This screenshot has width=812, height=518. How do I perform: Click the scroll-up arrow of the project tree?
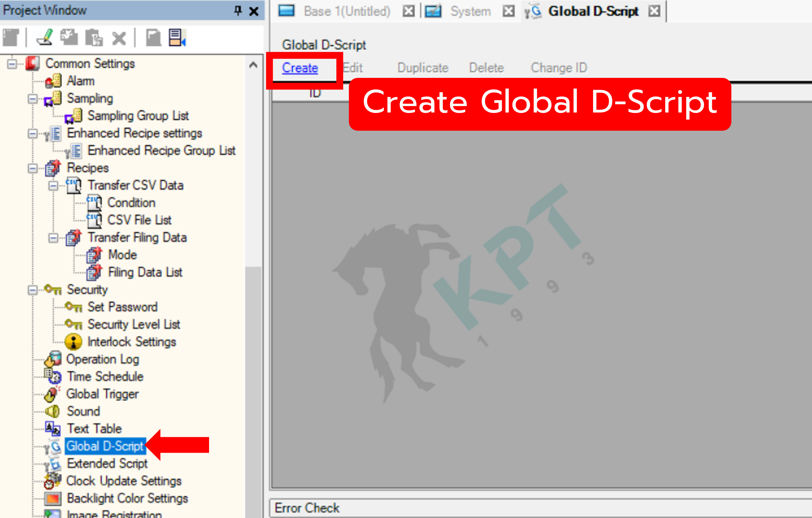(x=253, y=65)
